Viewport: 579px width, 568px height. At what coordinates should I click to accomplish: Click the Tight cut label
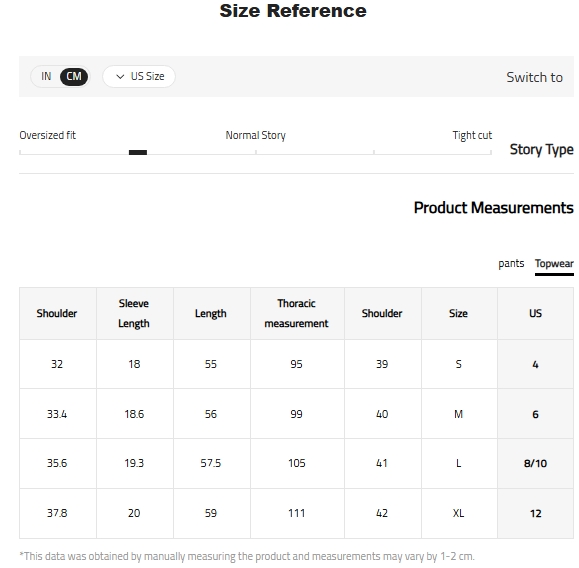[x=472, y=135]
